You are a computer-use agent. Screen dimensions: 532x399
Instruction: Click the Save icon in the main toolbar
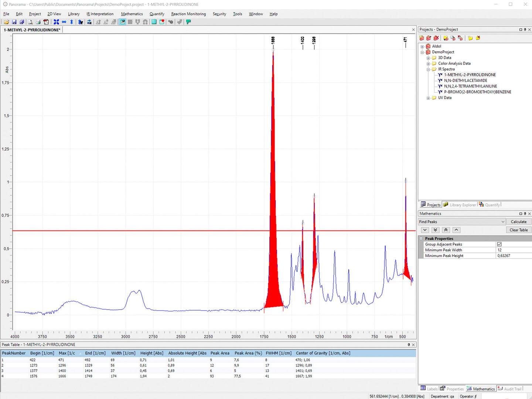(x=14, y=22)
